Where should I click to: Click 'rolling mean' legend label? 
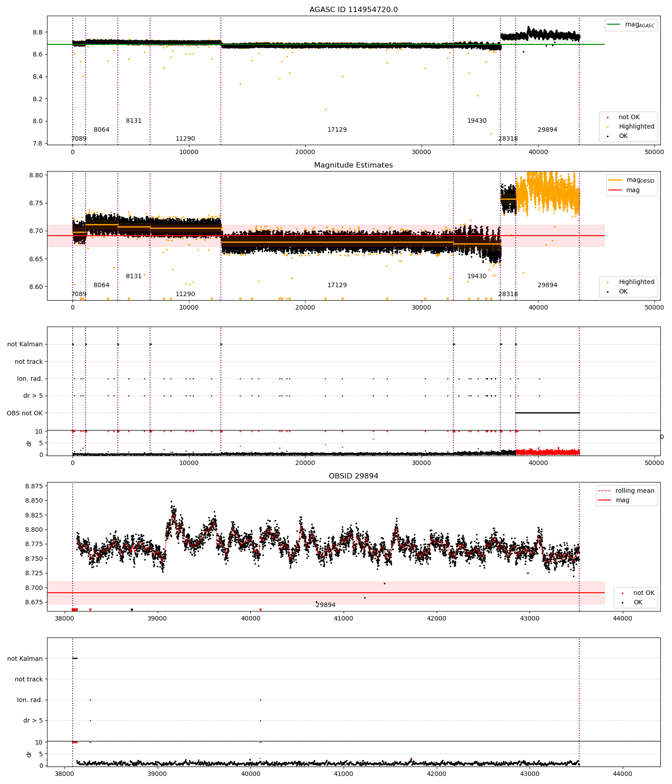coord(635,491)
